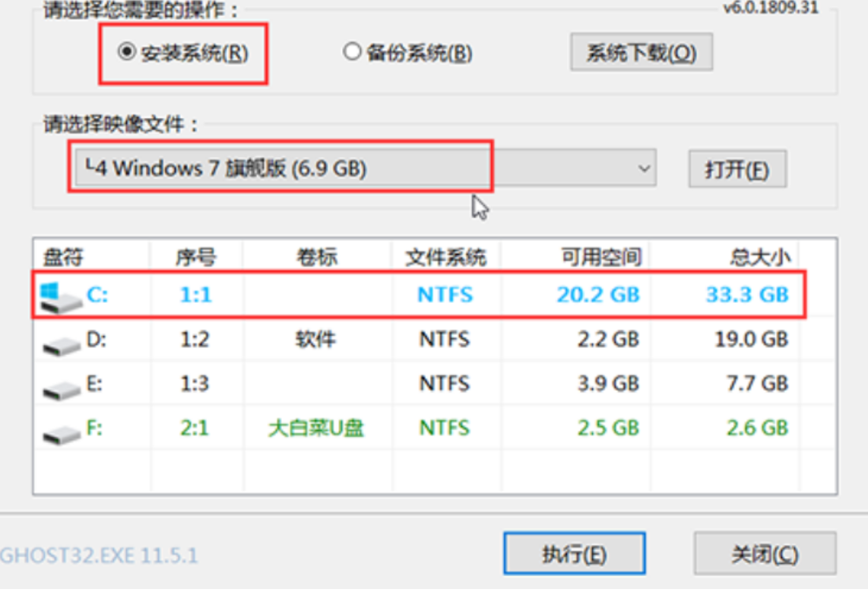Click the 2.2 GB free space value

coord(608,339)
